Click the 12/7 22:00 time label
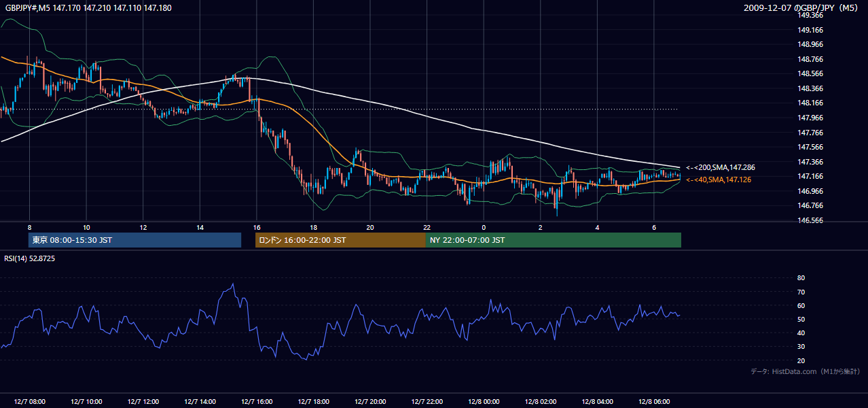868x408 pixels. pos(427,401)
